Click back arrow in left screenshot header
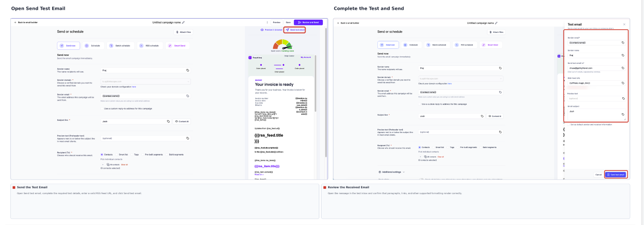The height and width of the screenshot is (225, 644). (15, 22)
